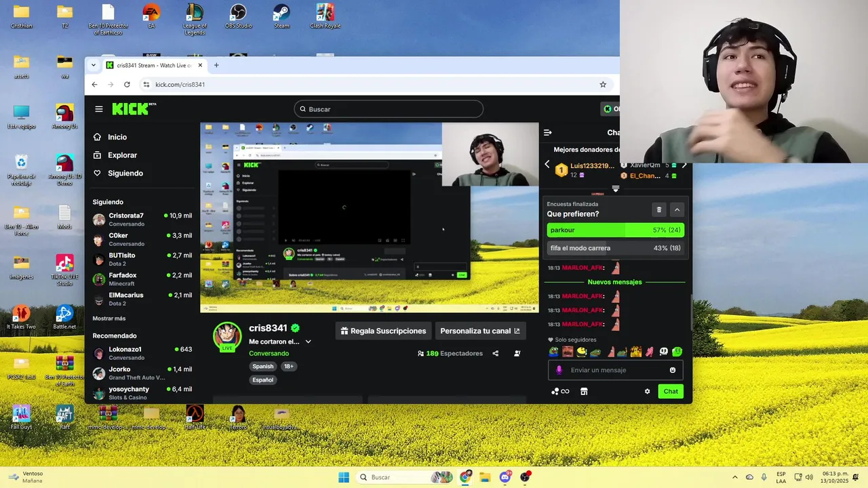Select the cris8341 Stream browser tab
The image size is (868, 488).
point(155,66)
